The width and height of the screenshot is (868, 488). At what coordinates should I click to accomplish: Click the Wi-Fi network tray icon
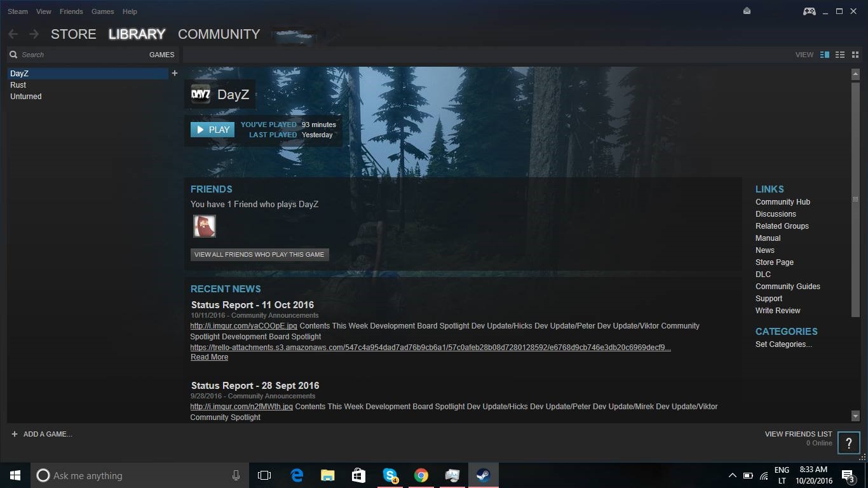[x=764, y=475]
